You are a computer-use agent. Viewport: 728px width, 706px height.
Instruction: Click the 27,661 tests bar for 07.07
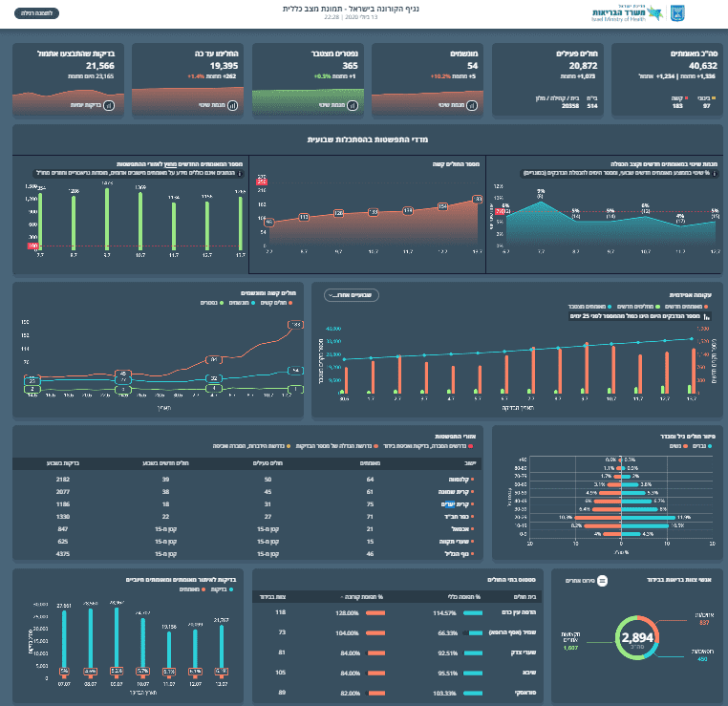pos(64,639)
